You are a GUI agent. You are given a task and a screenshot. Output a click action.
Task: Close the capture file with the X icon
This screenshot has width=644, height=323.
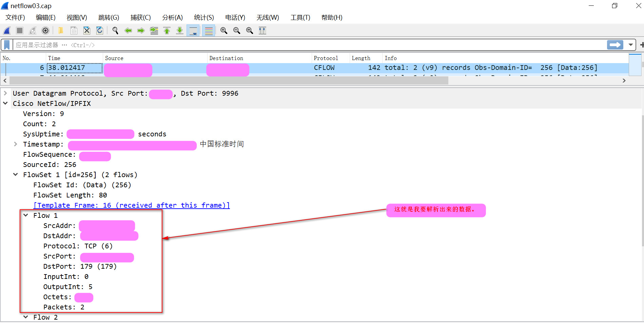point(87,31)
